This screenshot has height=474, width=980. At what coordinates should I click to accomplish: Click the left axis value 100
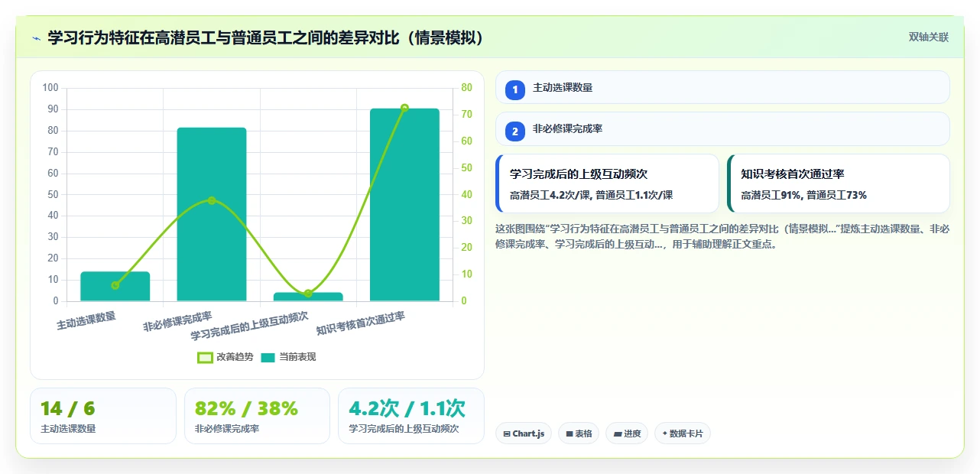coord(50,88)
